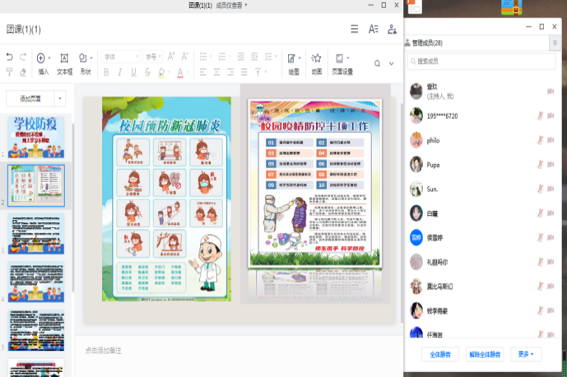Click the 解除全体静音 unmute-all button
The height and width of the screenshot is (377, 567).
pos(485,354)
